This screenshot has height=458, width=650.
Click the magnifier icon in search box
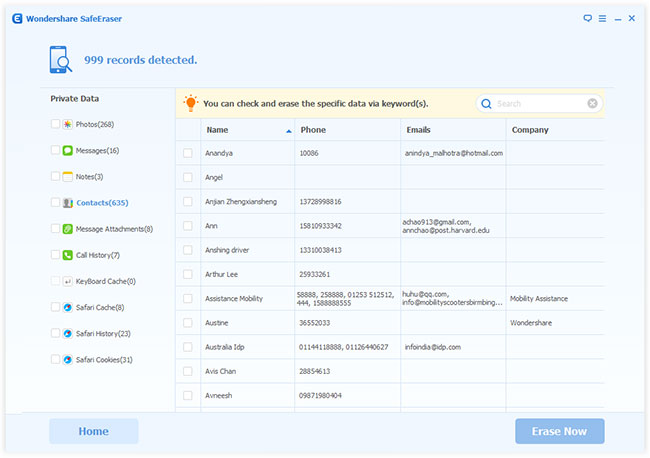click(x=486, y=104)
